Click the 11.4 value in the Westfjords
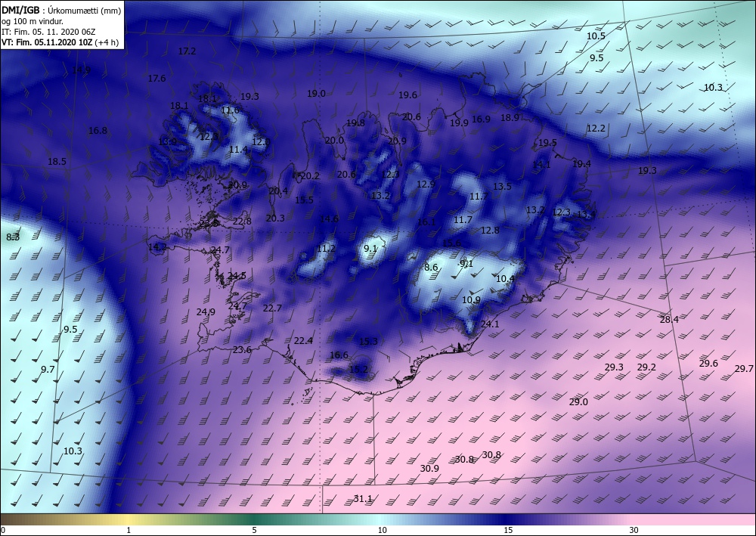The width and height of the screenshot is (756, 536). tap(238, 150)
